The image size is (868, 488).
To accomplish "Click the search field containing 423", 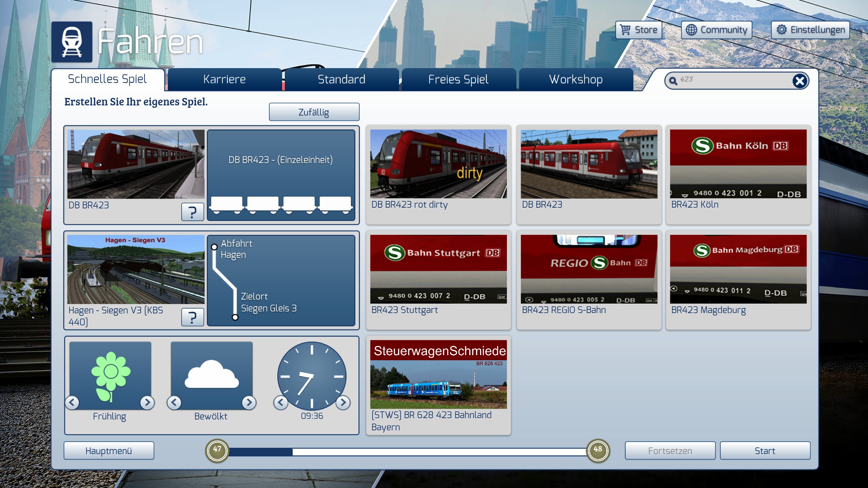I will pos(732,80).
